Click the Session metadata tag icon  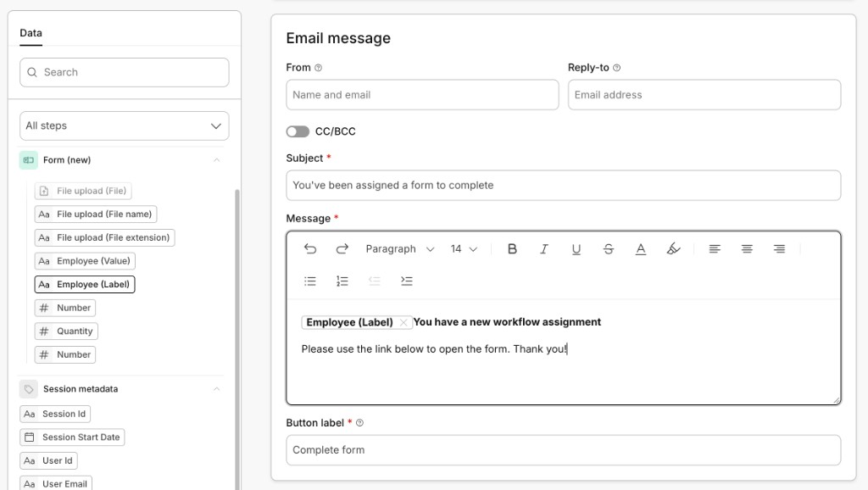(29, 389)
